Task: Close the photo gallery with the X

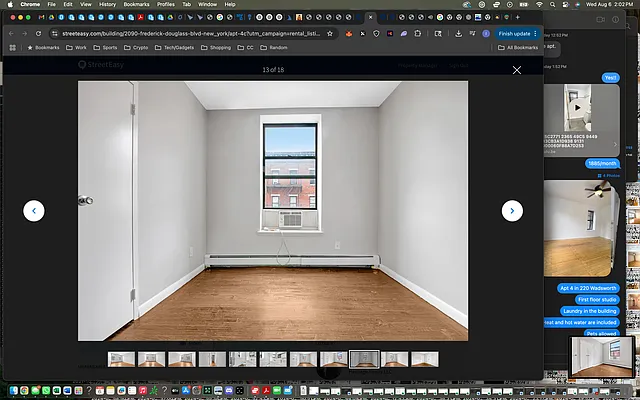Action: (x=516, y=70)
